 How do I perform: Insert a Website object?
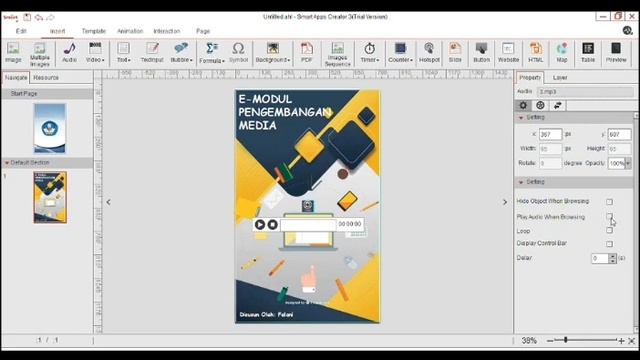click(x=508, y=53)
